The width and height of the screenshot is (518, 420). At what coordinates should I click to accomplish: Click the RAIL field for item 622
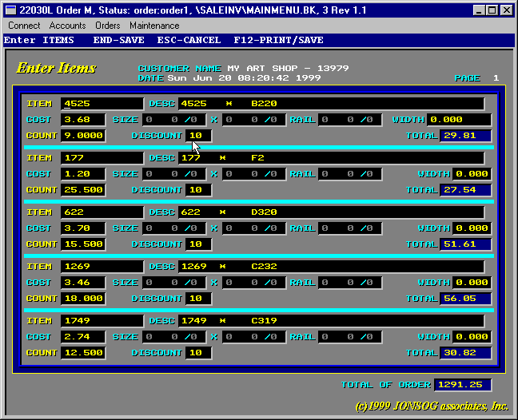350,228
